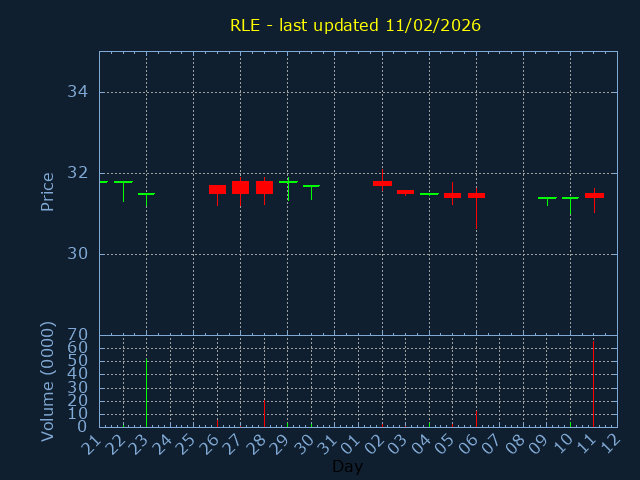This screenshot has height=480, width=640.
Task: Click the red volume bar on day 06
Action: coord(476,418)
